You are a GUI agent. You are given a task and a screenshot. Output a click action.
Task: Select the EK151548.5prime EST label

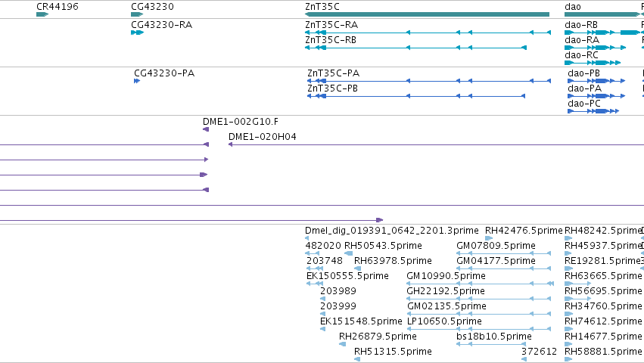[361, 321]
